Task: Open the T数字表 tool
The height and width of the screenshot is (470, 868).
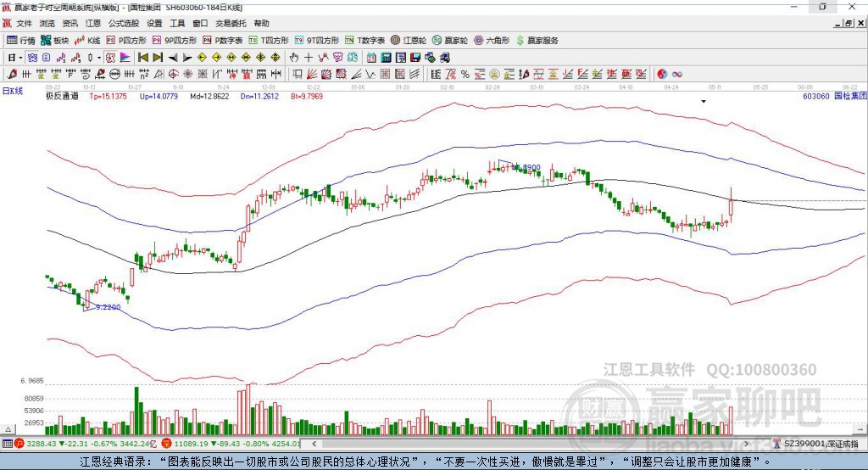Action: click(364, 41)
